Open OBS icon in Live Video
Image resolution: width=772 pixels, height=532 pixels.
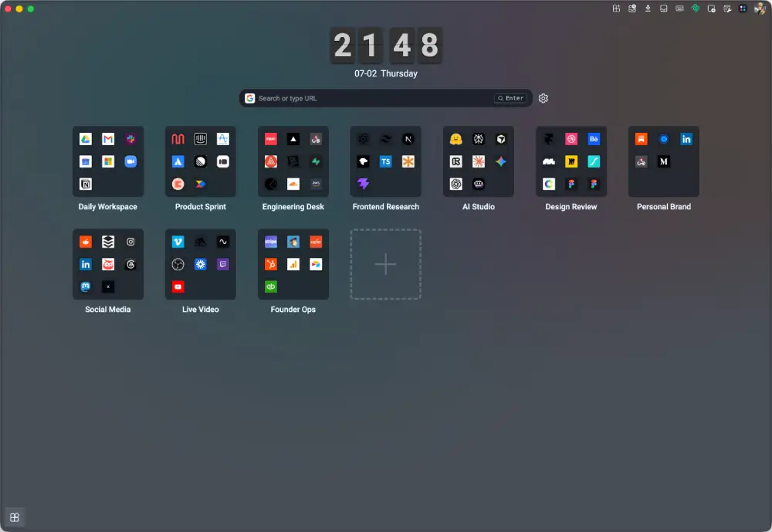point(178,265)
